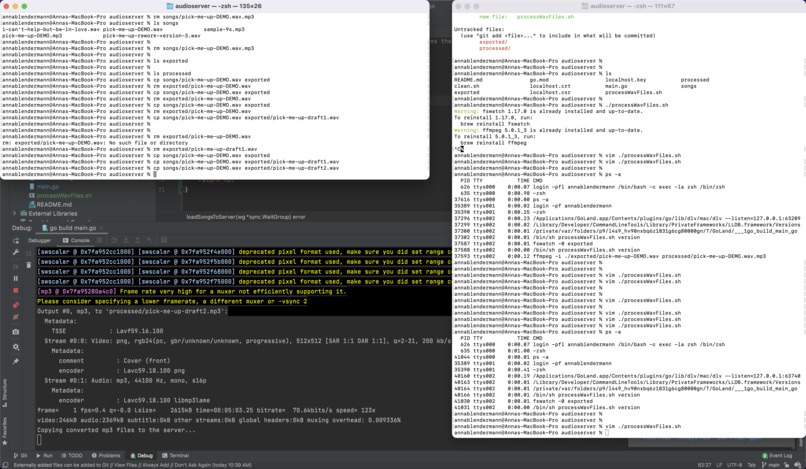Click Step Out icon in debug toolbar
This screenshot has width=806, height=469.
(138, 240)
